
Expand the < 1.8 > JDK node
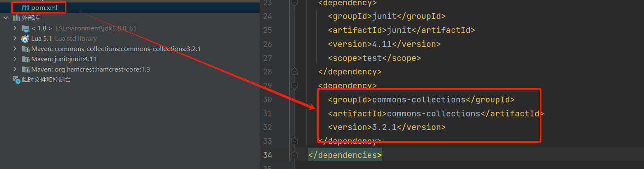[x=15, y=28]
